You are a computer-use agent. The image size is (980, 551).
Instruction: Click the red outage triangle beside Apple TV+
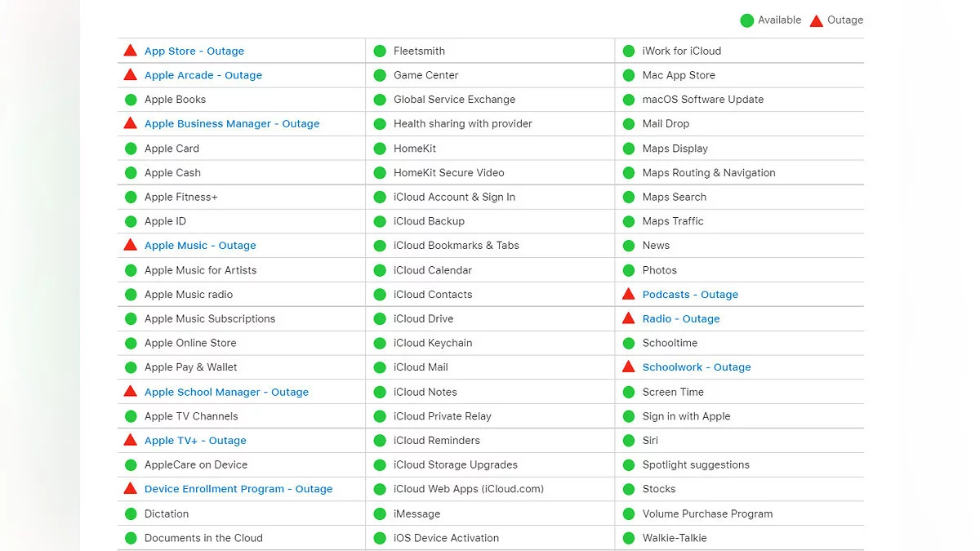pyautogui.click(x=130, y=440)
